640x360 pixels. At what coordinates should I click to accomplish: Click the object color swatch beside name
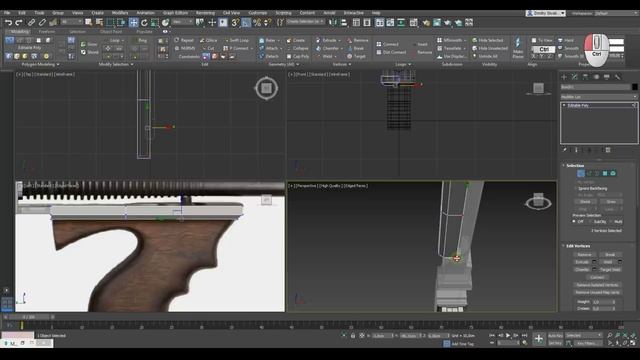tap(635, 87)
